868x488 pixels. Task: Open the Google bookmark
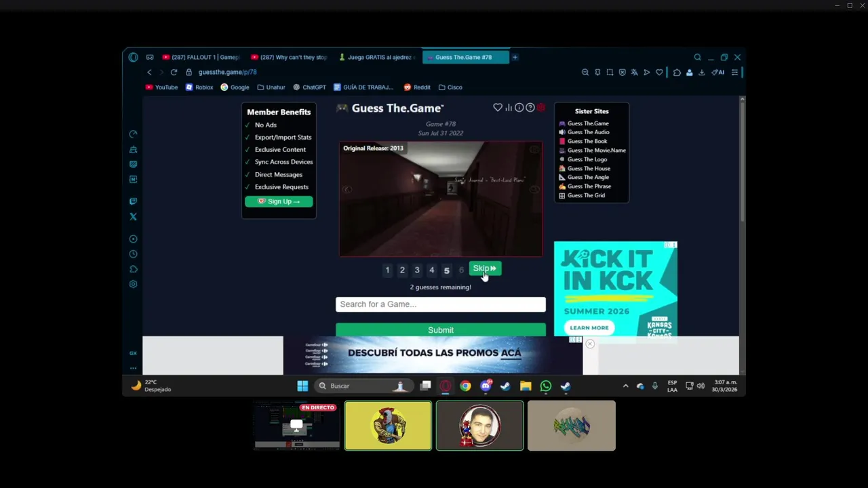pyautogui.click(x=235, y=87)
